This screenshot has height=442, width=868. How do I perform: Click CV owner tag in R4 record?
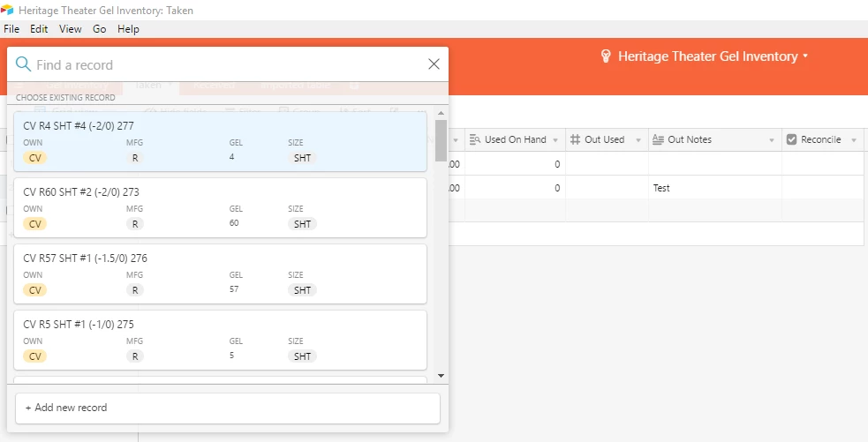pyautogui.click(x=34, y=158)
